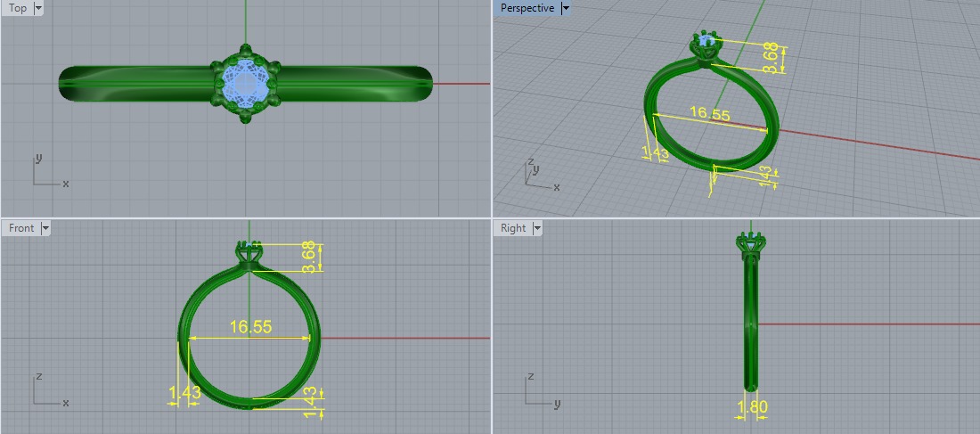Select the blue gemstone in Top view
The width and height of the screenshot is (980, 434).
click(245, 83)
